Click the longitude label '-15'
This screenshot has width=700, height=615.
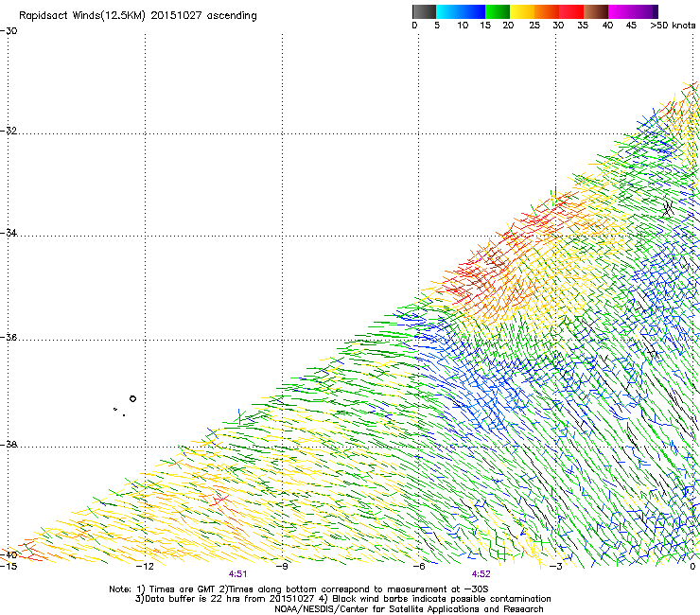[9, 567]
